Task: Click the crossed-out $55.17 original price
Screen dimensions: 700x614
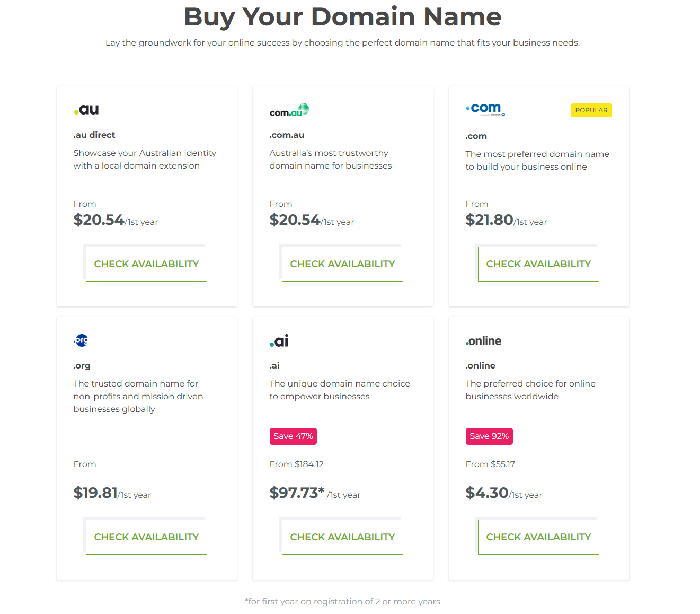Action: pos(503,464)
